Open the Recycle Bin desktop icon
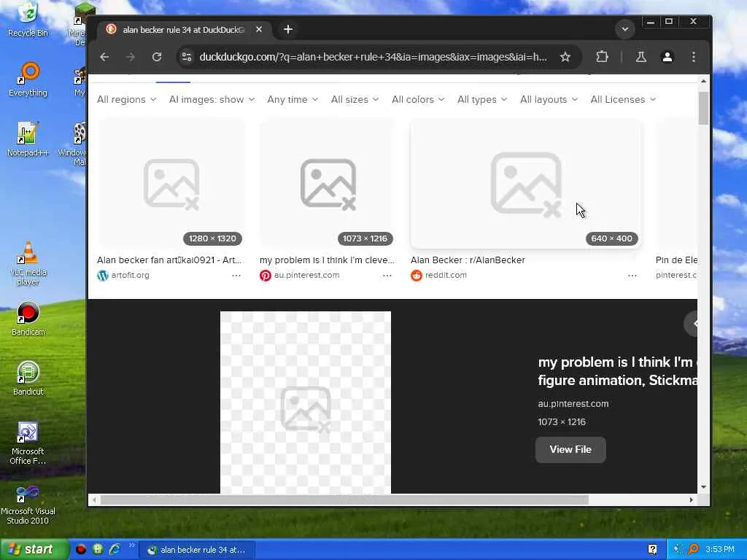 click(28, 19)
